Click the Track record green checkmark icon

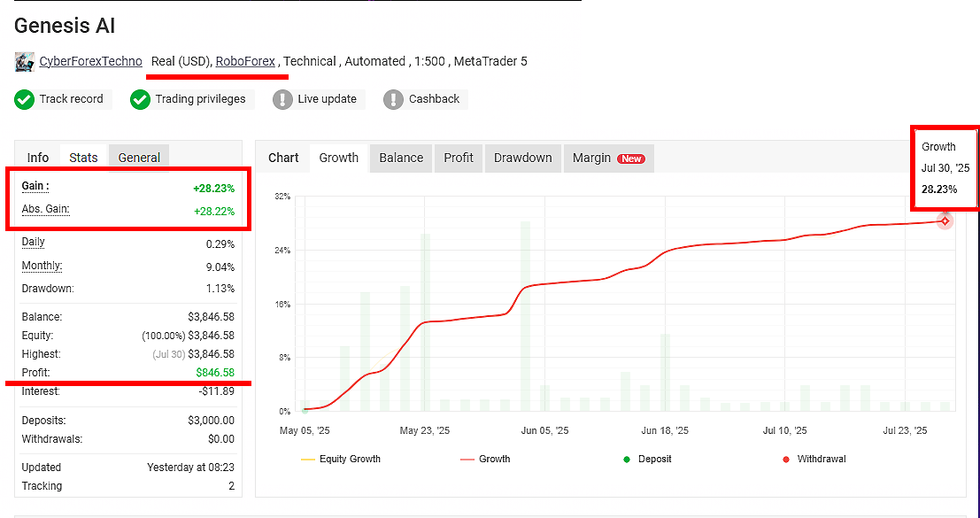tap(25, 99)
